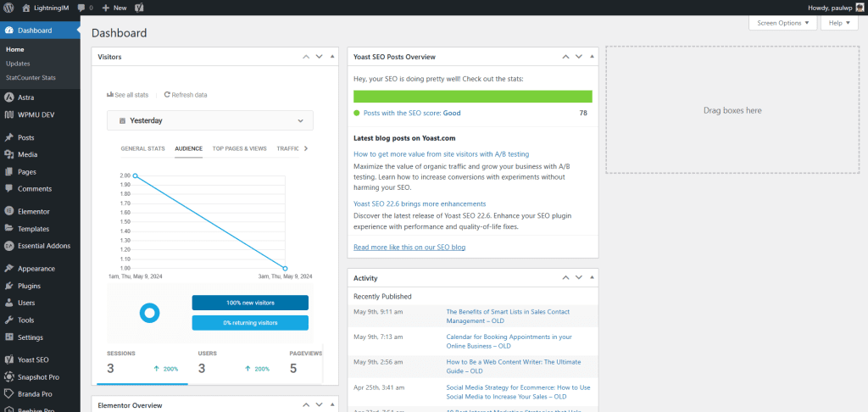Click the Tools wrench icon
This screenshot has height=412, width=868.
pyautogui.click(x=8, y=320)
